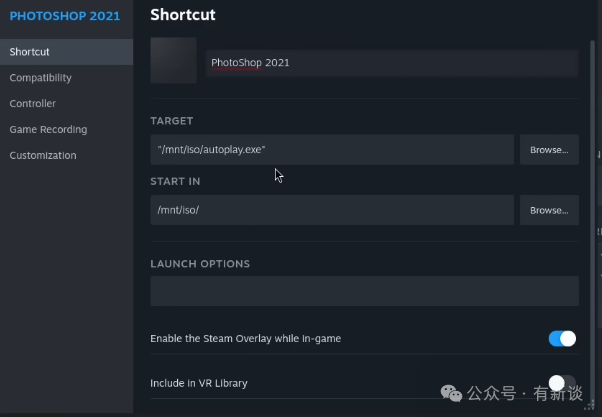Image resolution: width=602 pixels, height=417 pixels.
Task: Click the TARGET section label
Action: coord(172,121)
